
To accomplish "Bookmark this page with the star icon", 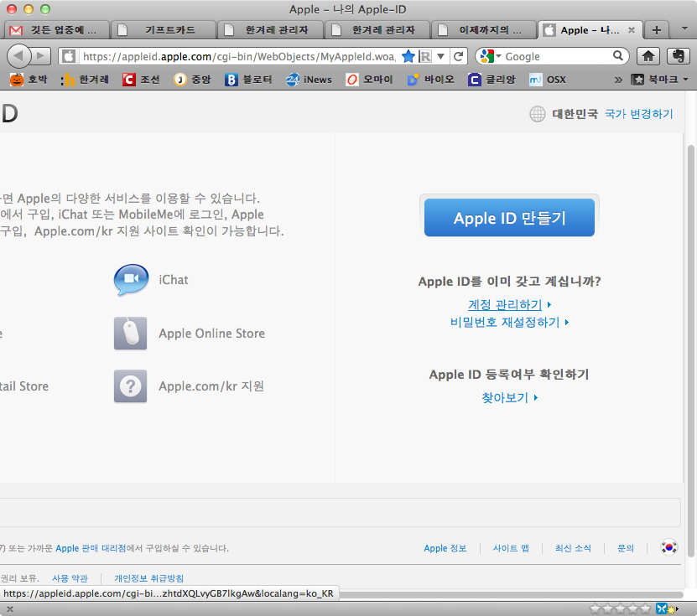I will [408, 56].
